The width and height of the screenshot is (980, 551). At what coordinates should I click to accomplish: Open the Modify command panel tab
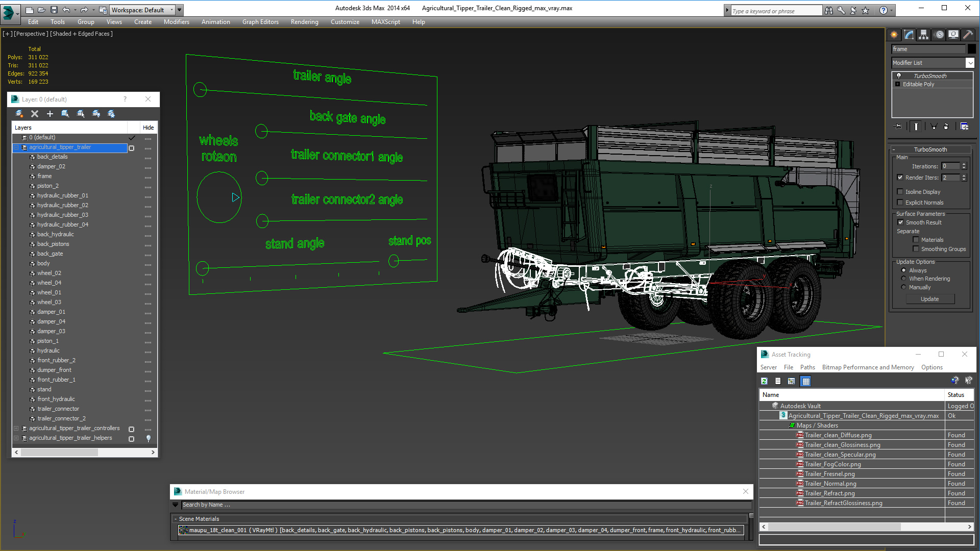tap(909, 35)
